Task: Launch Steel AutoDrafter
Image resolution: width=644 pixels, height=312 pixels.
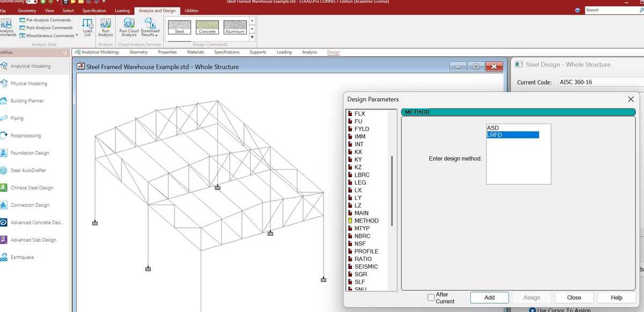Action: [x=28, y=170]
